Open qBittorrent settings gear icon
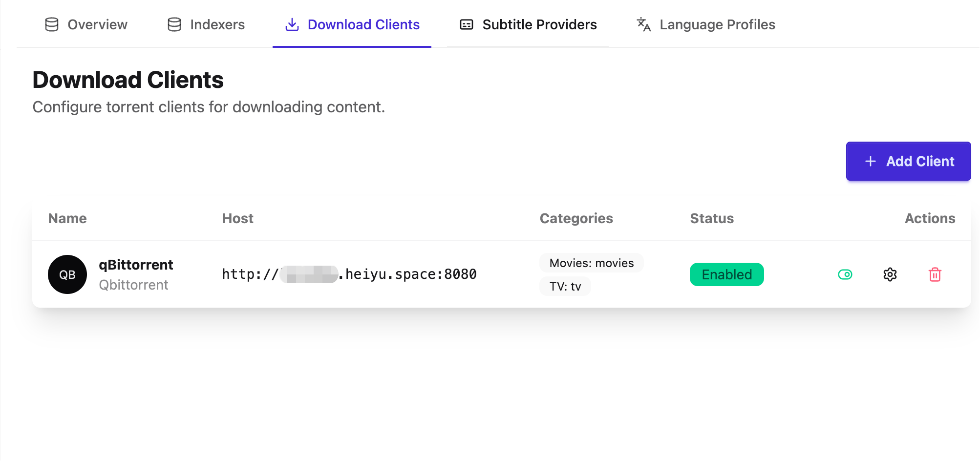The width and height of the screenshot is (980, 461). [x=890, y=274]
